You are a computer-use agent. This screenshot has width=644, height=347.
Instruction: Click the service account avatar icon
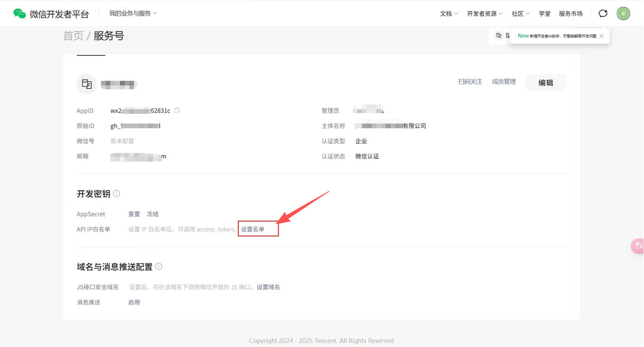pos(87,84)
